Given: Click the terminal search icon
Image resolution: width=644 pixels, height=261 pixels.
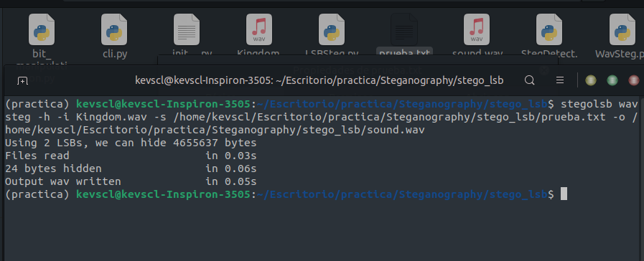Looking at the screenshot, I should pos(529,80).
